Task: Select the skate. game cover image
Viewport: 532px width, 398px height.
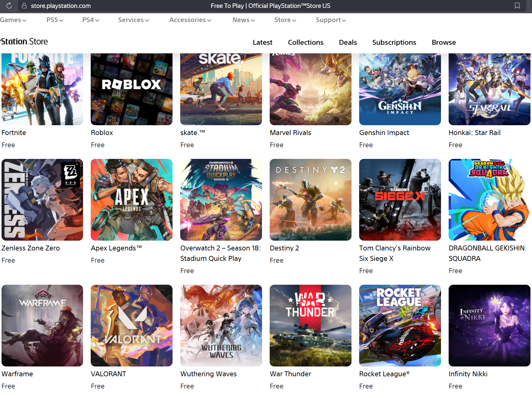Action: pyautogui.click(x=221, y=89)
